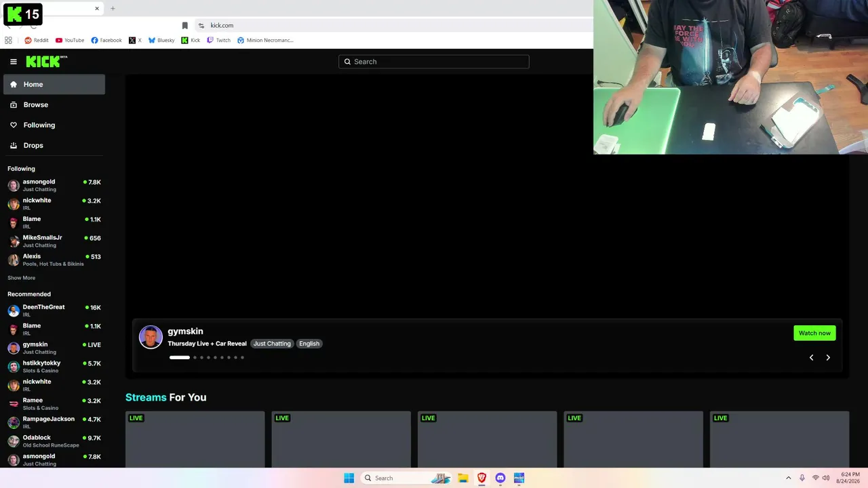Viewport: 868px width, 488px height.
Task: Open the YouTube bookmark
Action: (x=70, y=40)
